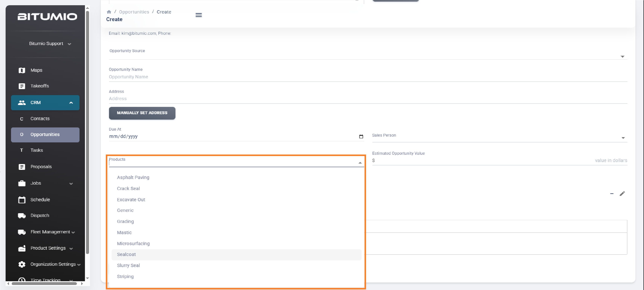This screenshot has width=644, height=290.
Task: Open the Due At calendar picker icon
Action: pyautogui.click(x=361, y=136)
